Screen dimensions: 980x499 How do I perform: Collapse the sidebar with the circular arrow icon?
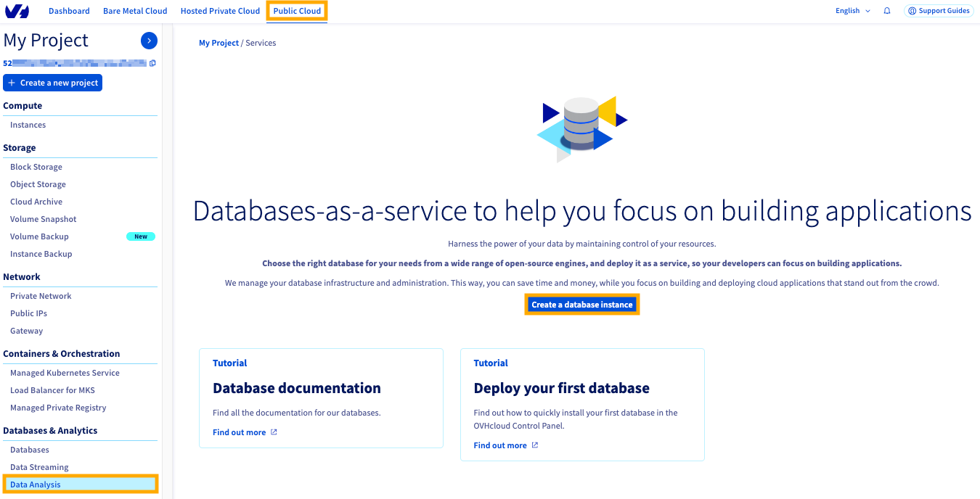[149, 41]
